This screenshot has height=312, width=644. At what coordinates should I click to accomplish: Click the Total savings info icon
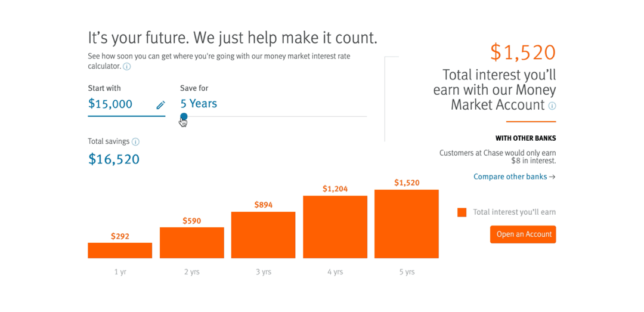pos(135,142)
